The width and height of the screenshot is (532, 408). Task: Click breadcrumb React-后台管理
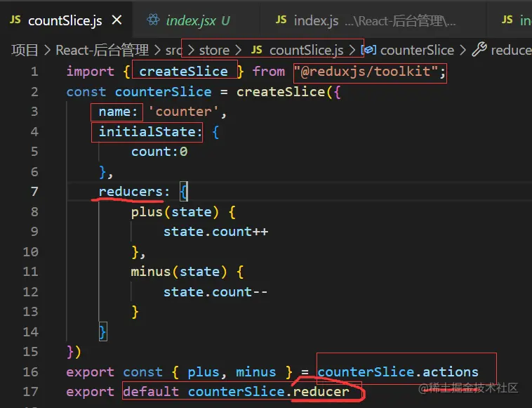[x=102, y=51]
